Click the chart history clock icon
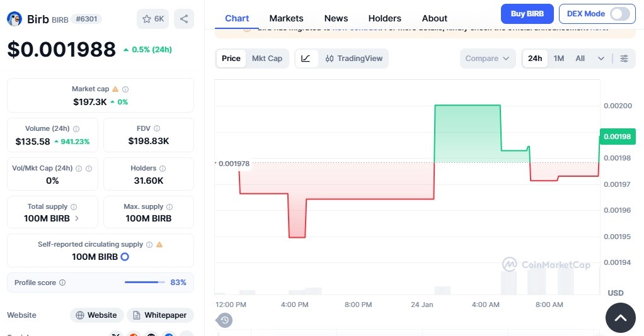Viewport: 644px width, 336px height. pyautogui.click(x=225, y=320)
